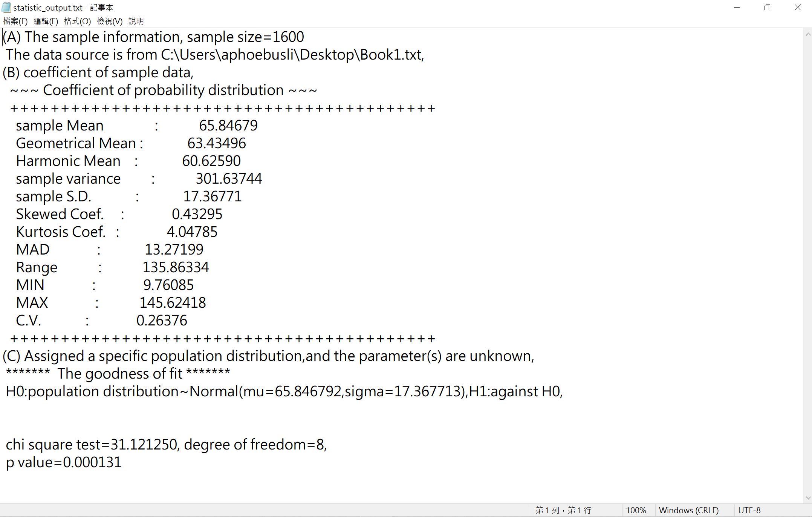
Task: Open the 編輯(E) edit menu
Action: pos(46,21)
